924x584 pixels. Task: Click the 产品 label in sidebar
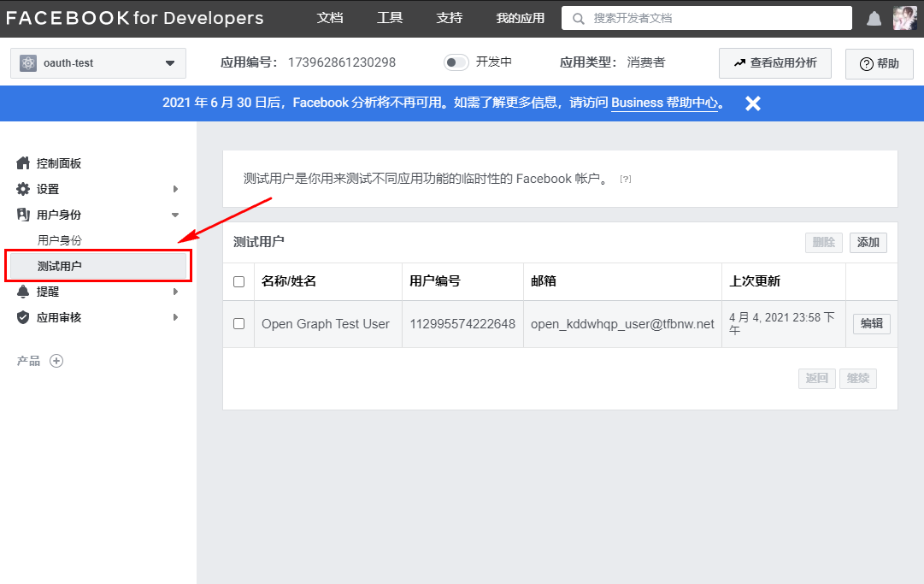(28, 361)
